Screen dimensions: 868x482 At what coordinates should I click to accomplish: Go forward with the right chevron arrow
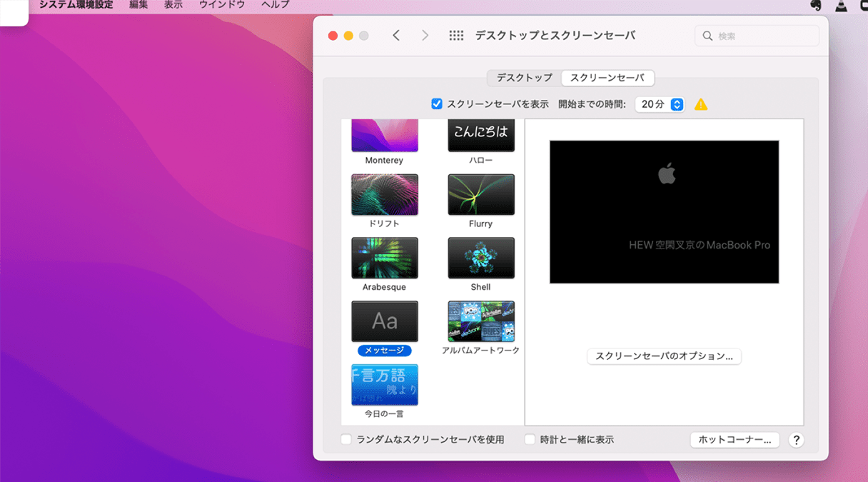coord(425,36)
